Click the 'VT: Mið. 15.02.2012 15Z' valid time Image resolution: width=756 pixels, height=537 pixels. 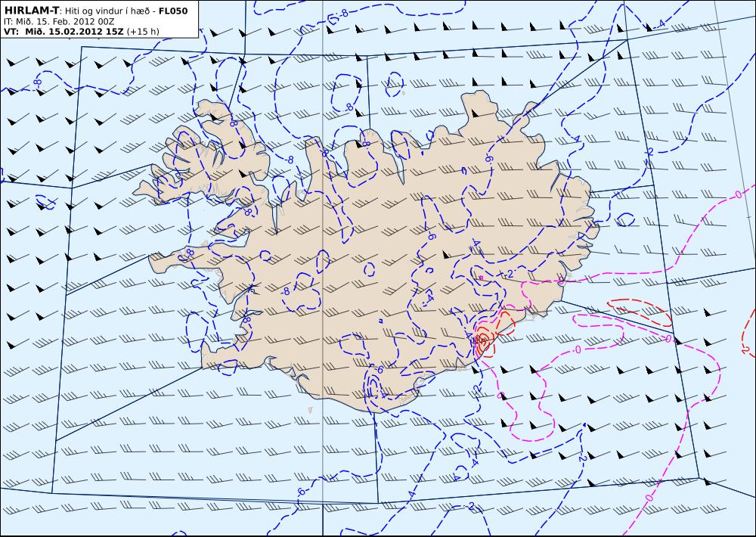pos(64,32)
